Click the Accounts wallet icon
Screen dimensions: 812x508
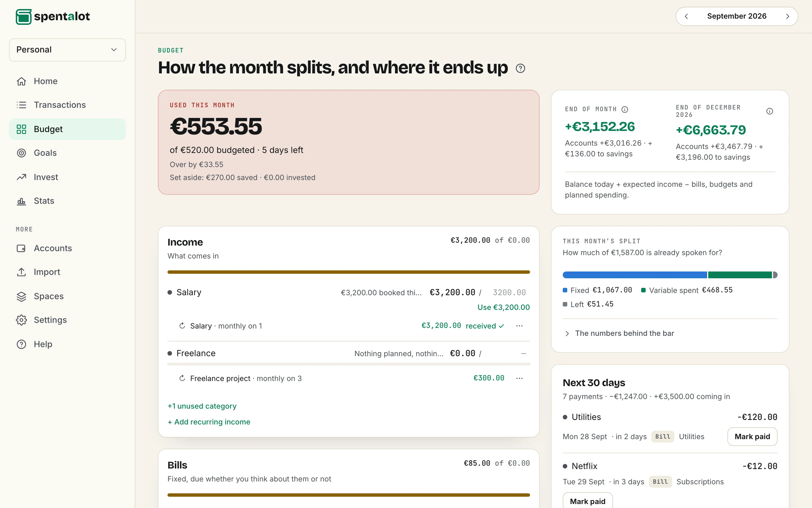[x=21, y=248]
